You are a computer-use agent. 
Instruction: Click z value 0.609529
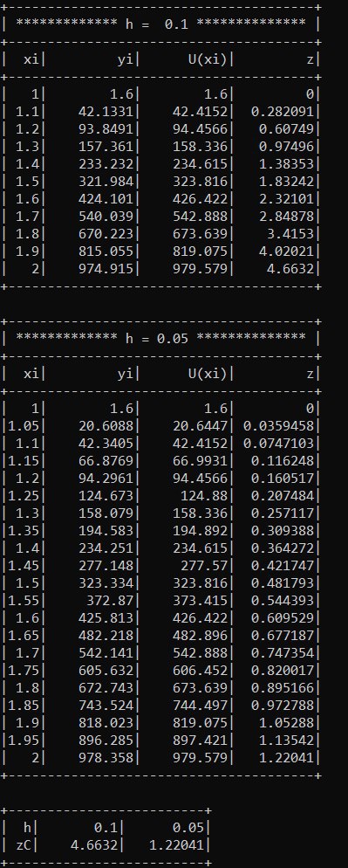[x=283, y=618]
